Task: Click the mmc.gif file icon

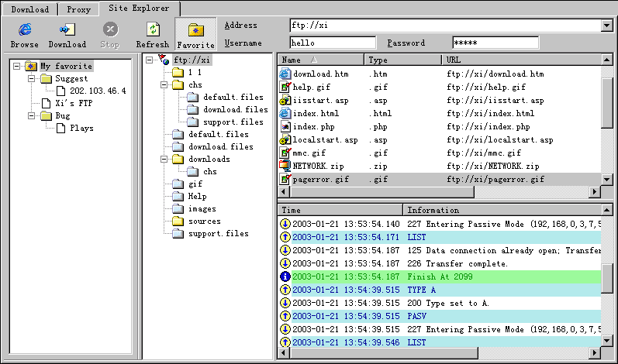Action: [285, 153]
